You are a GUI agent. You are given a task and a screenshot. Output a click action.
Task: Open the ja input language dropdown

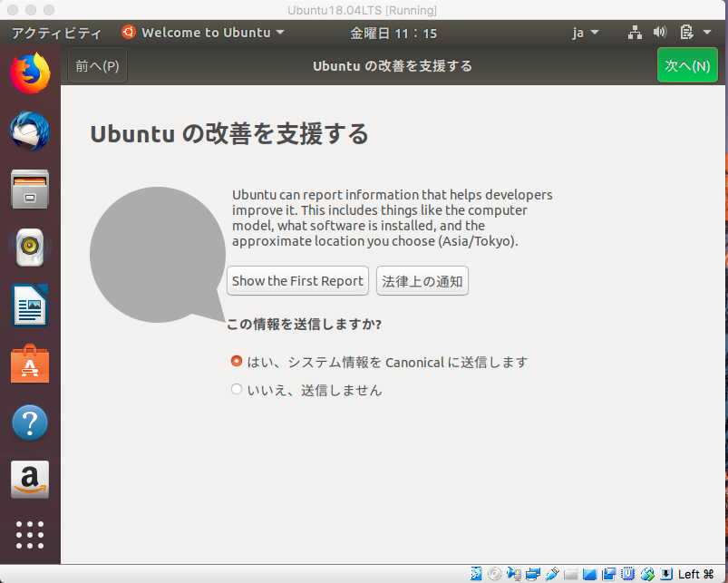pos(586,33)
